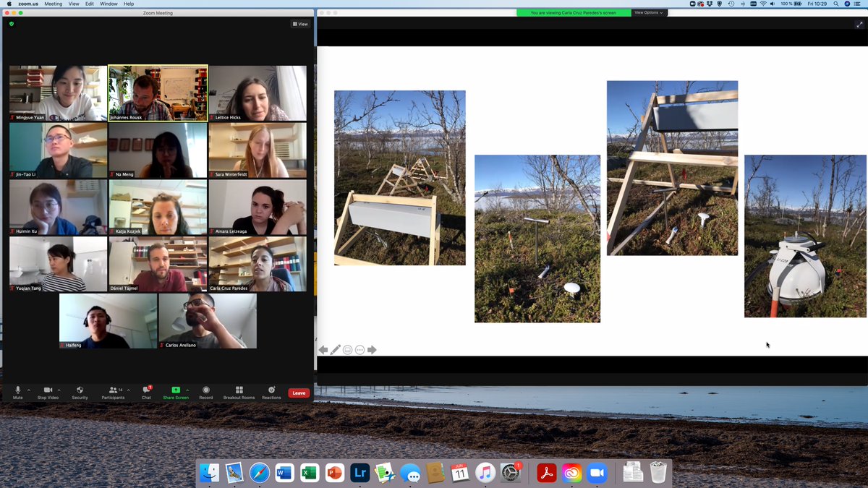Launch Safari from the Dock
The width and height of the screenshot is (868, 488).
click(260, 473)
